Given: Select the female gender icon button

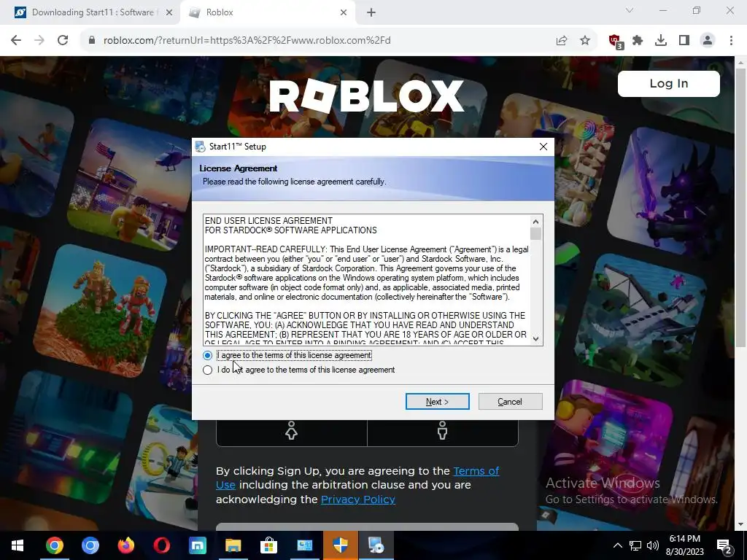Looking at the screenshot, I should point(292,430).
